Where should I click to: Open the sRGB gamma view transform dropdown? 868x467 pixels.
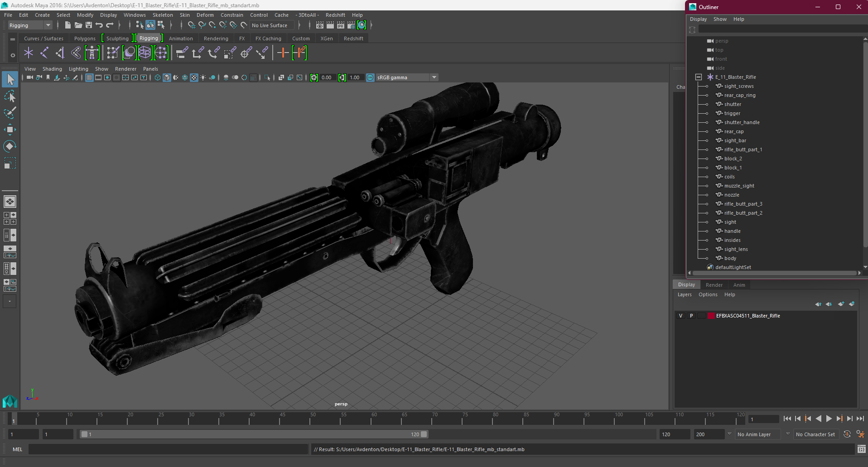[407, 77]
